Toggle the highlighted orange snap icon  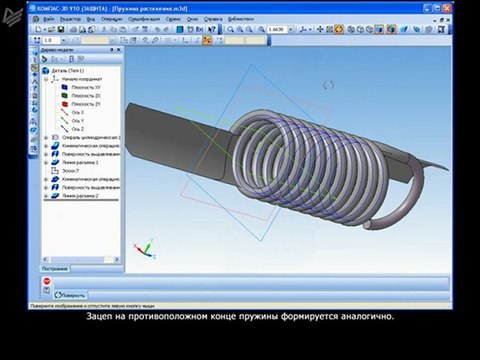[x=207, y=40]
